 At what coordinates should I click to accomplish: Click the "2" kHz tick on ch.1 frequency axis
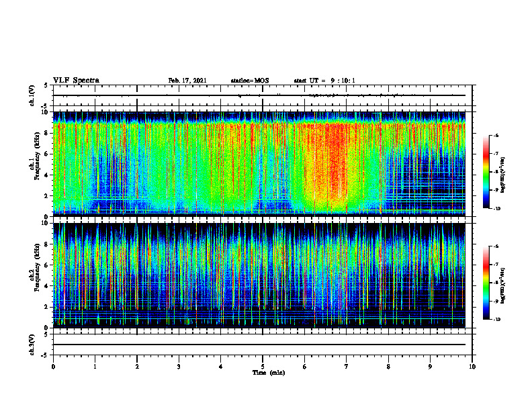pos(47,196)
